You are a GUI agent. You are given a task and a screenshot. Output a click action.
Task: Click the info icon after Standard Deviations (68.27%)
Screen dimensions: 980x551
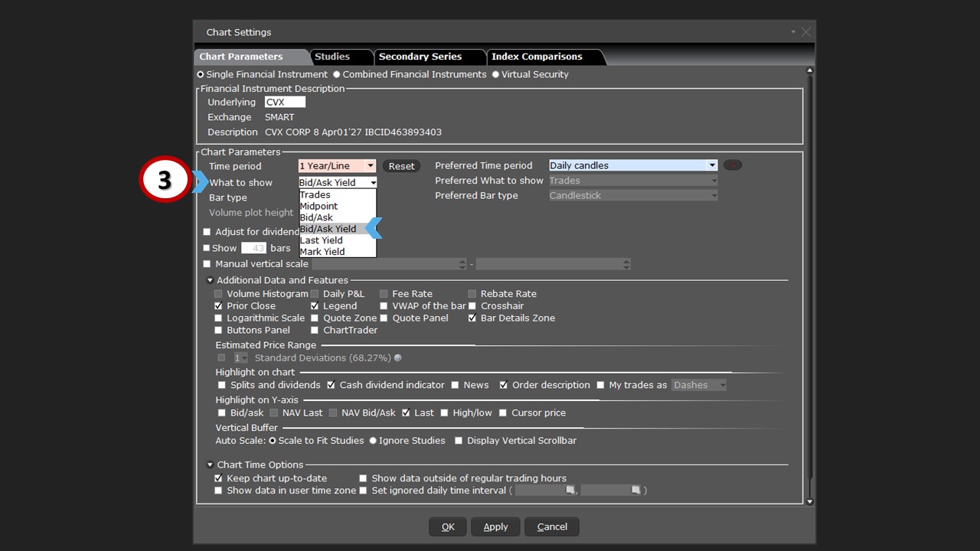397,357
